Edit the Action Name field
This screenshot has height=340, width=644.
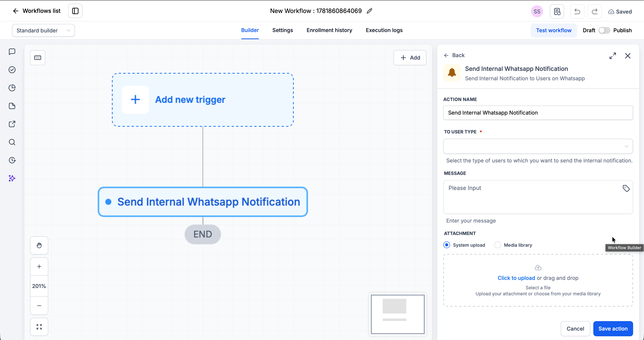[x=538, y=113]
